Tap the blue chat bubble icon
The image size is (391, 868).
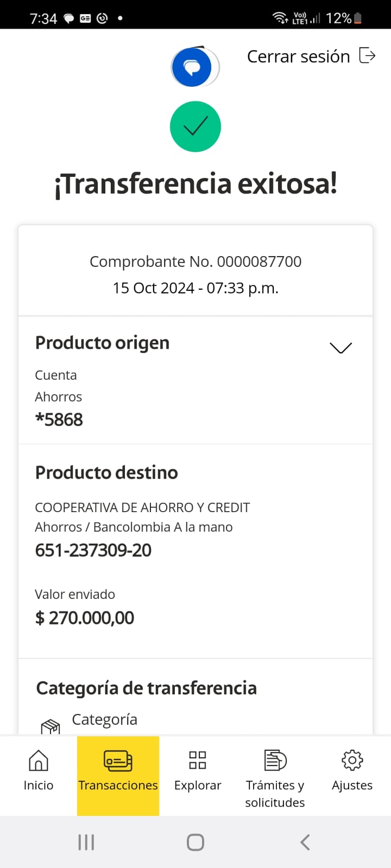(x=192, y=68)
